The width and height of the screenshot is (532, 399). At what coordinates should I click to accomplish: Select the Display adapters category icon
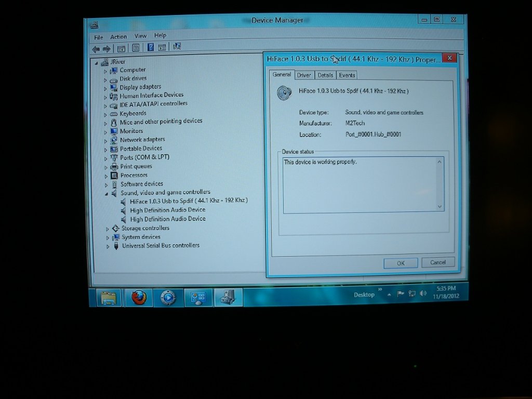tap(114, 87)
